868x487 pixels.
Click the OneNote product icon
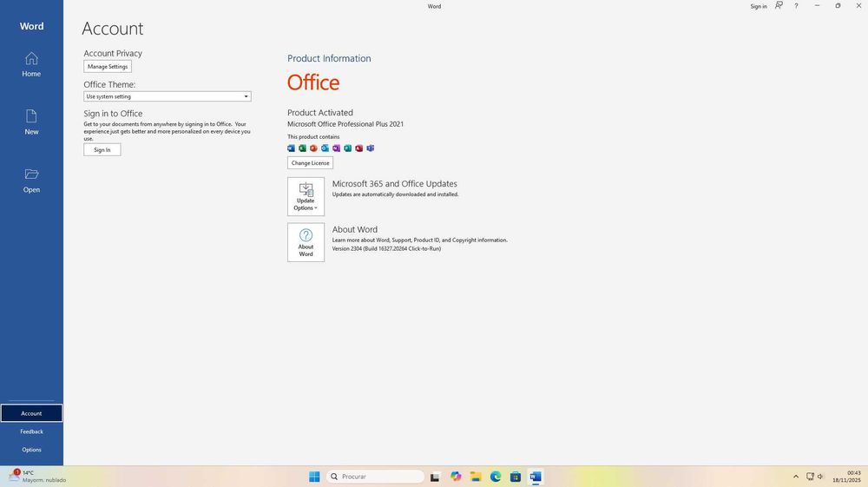[x=336, y=148]
